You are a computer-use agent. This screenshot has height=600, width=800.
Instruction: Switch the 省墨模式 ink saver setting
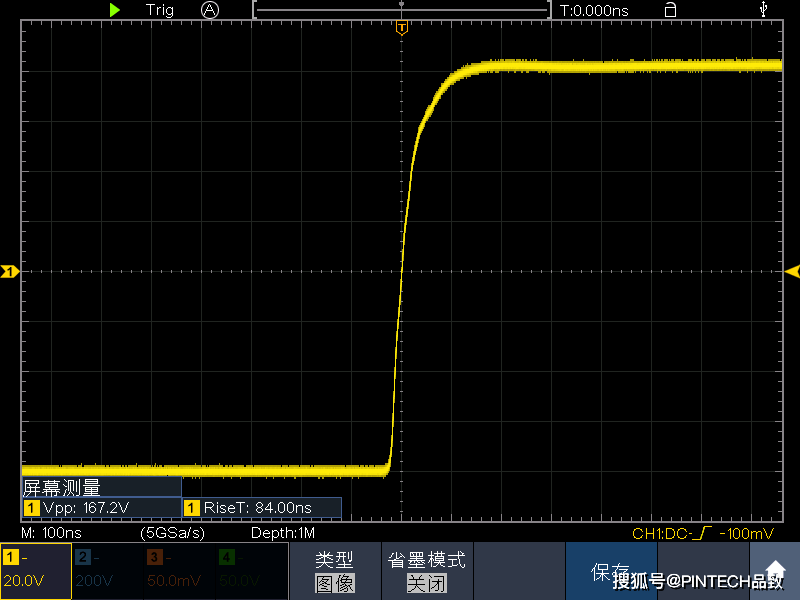point(427,571)
